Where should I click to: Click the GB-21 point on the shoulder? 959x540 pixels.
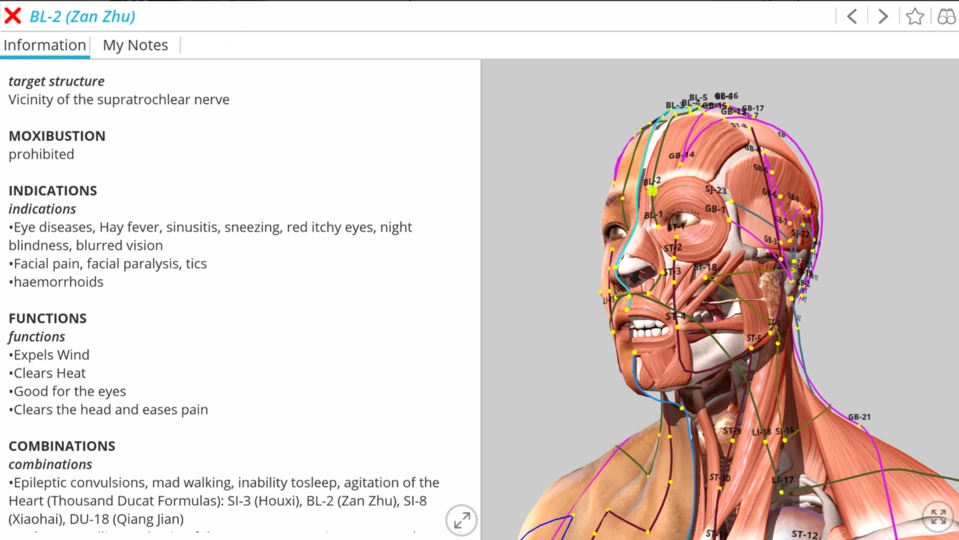click(x=858, y=424)
